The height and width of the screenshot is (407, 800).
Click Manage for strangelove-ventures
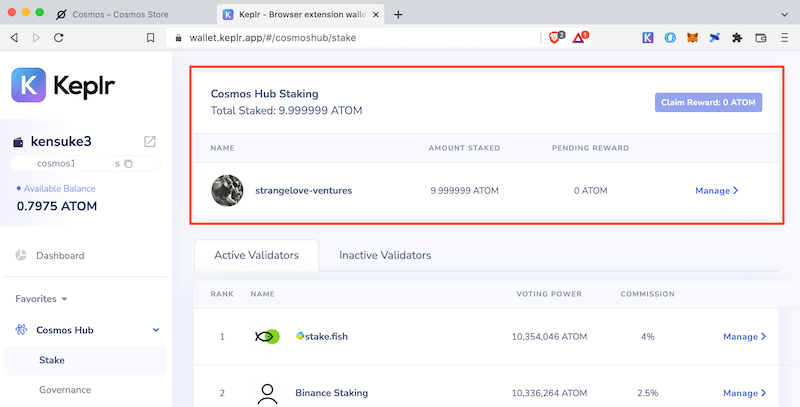tap(717, 191)
